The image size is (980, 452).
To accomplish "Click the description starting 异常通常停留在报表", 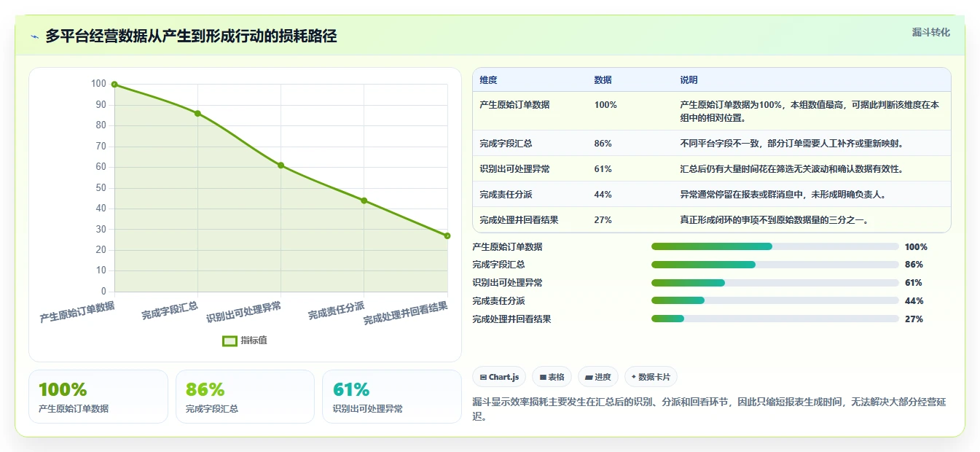I will pyautogui.click(x=783, y=195).
